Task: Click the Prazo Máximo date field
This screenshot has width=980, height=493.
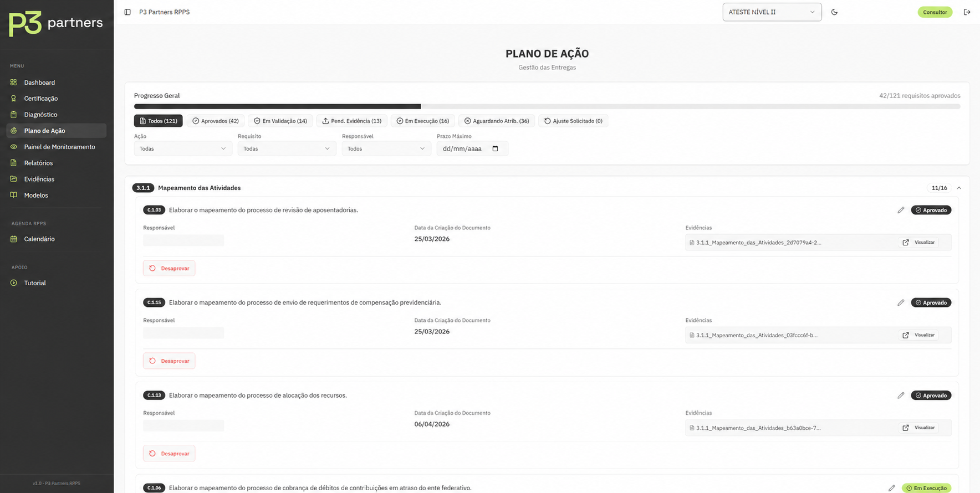Action: pos(472,148)
